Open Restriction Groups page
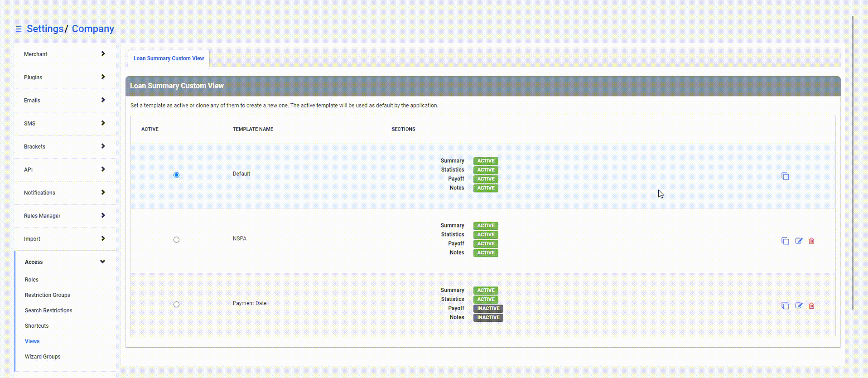This screenshot has height=378, width=868. click(48, 295)
